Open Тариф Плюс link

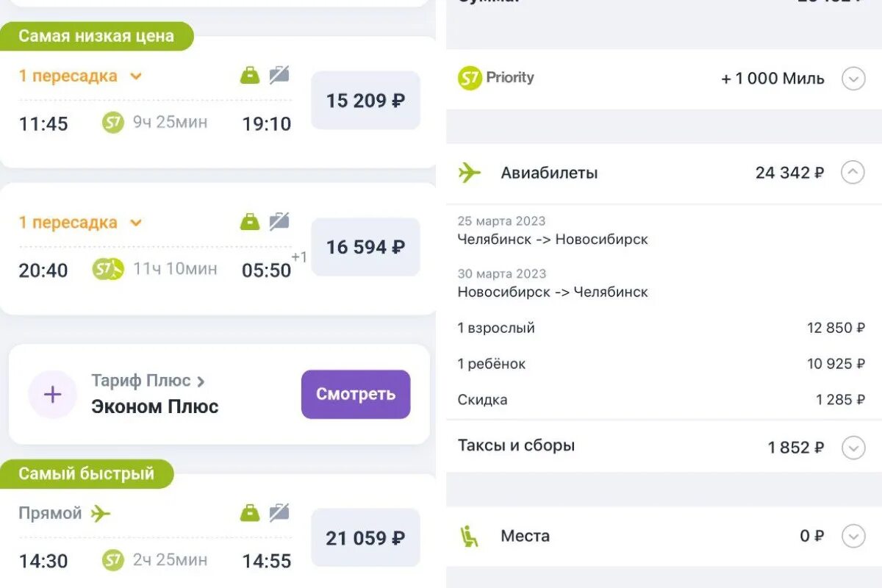coord(147,381)
